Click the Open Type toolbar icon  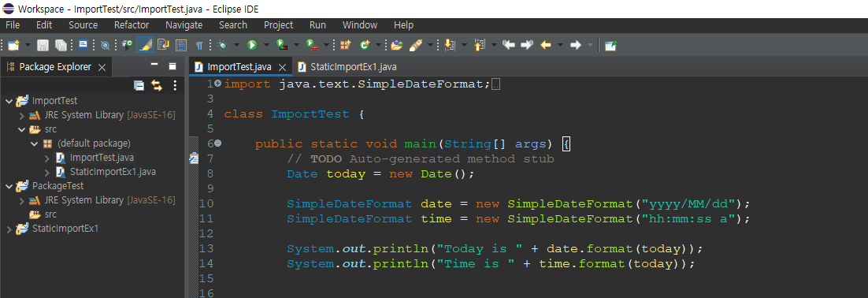coord(128,46)
